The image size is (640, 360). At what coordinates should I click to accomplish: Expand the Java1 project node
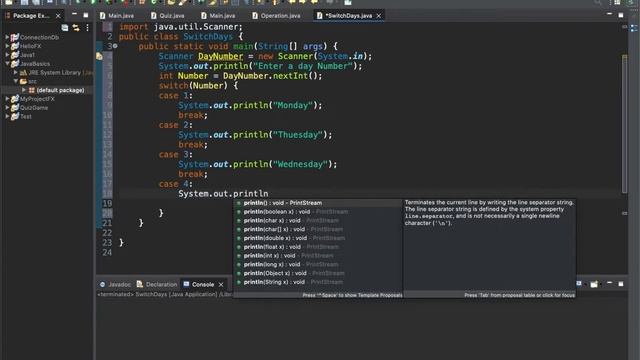[7, 55]
